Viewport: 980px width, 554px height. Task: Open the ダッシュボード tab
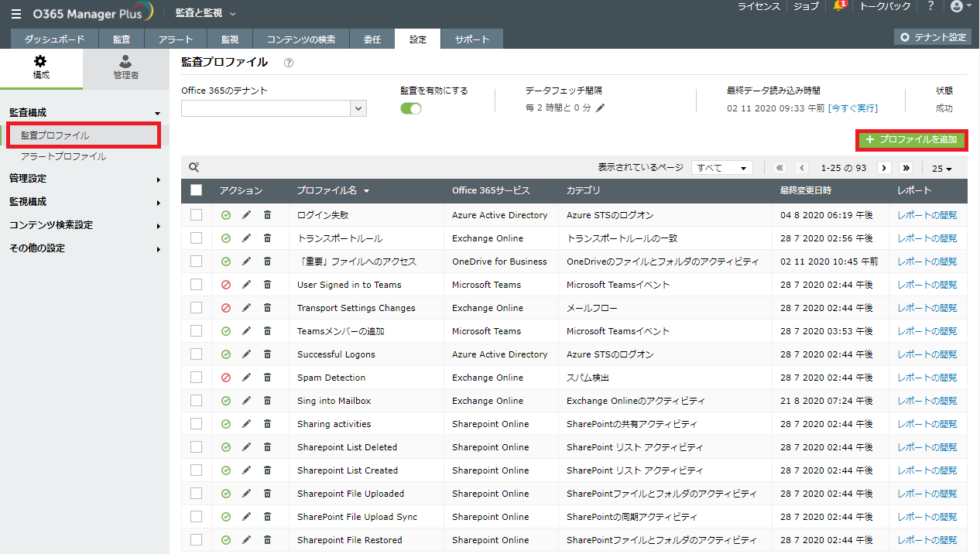(x=54, y=39)
